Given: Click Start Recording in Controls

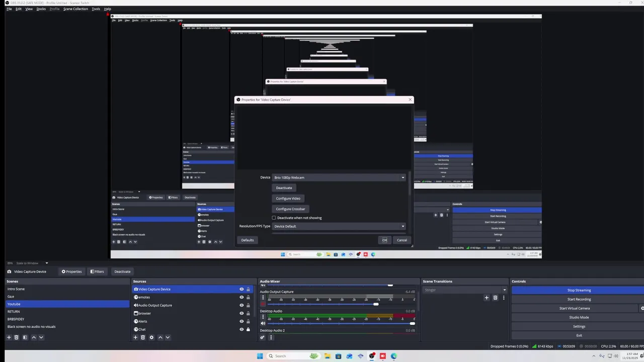Looking at the screenshot, I should pos(579,299).
